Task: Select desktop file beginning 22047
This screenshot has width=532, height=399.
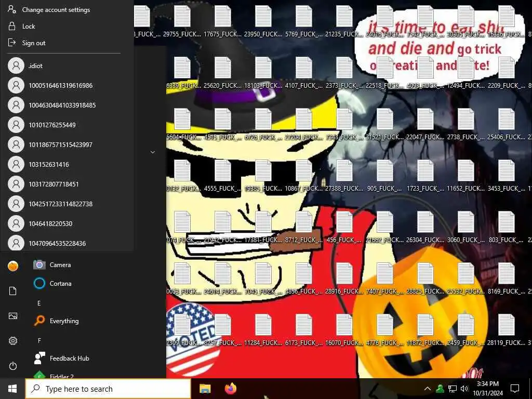Action: tap(425, 124)
